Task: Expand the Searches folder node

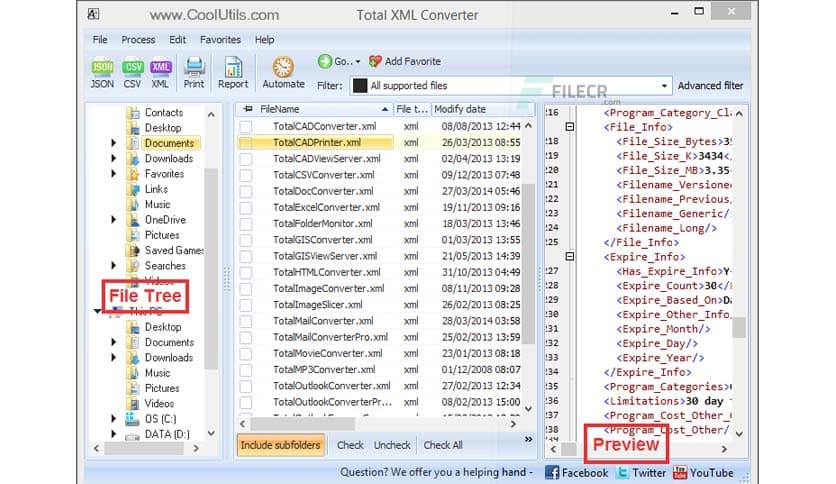Action: click(114, 265)
